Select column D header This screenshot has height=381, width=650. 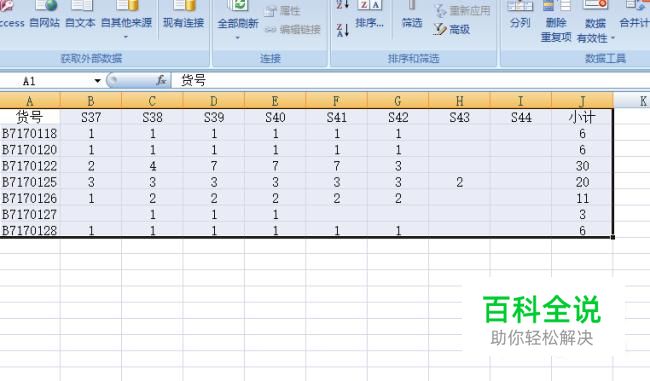213,101
